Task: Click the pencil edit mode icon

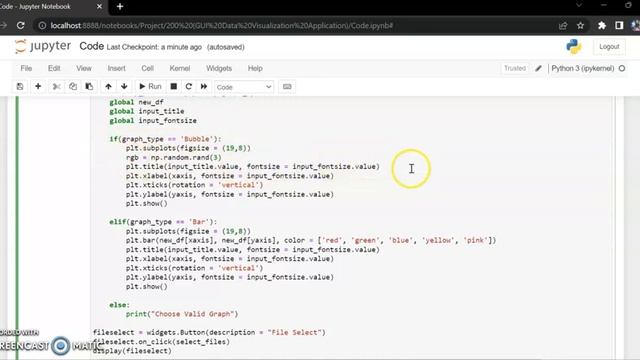Action: (x=538, y=68)
